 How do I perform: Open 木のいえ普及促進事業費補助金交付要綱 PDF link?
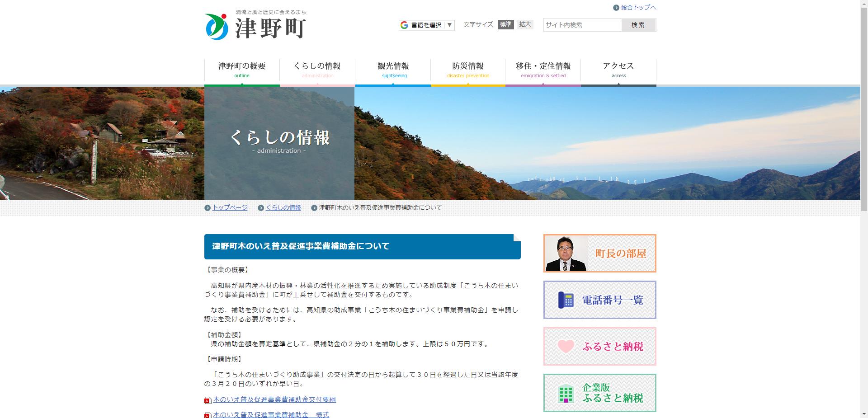tap(276, 399)
